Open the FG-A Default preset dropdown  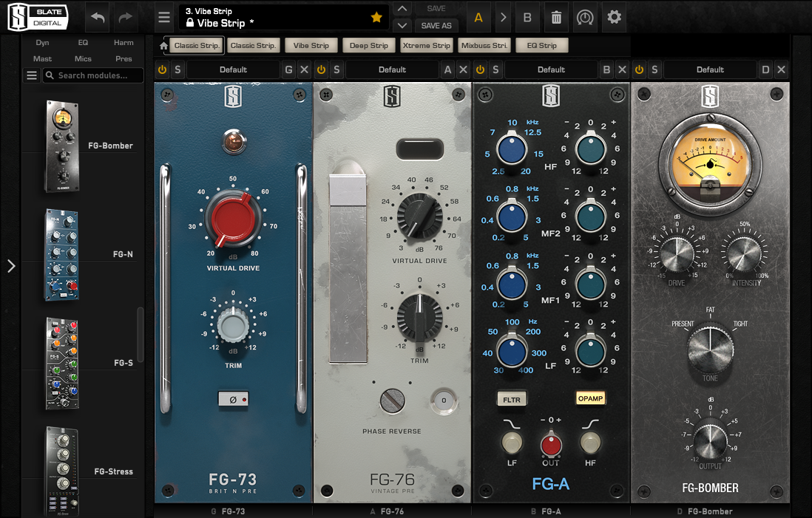coord(551,69)
